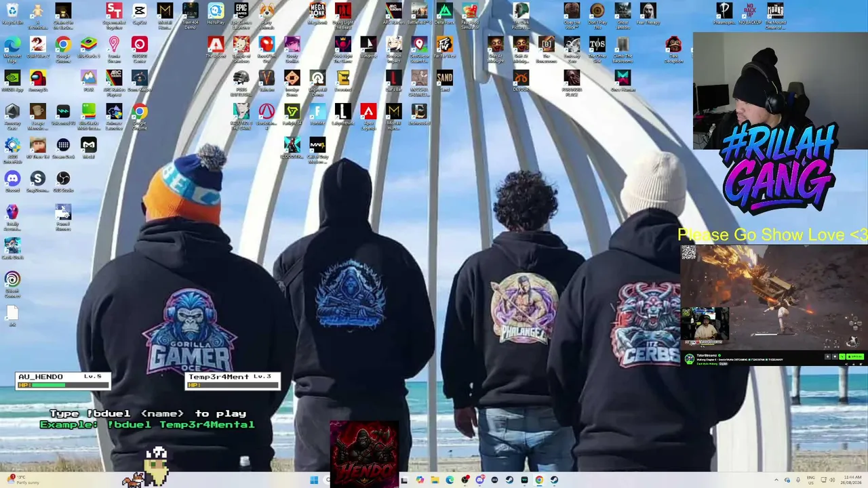Select The Ascent desktop icon
This screenshot has width=868, height=488.
tap(216, 47)
